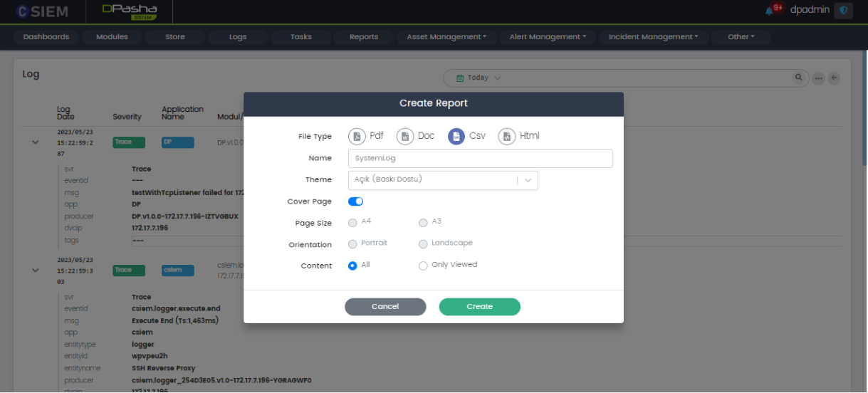The height and width of the screenshot is (393, 868).
Task: Select the Only Viewed content option
Action: (x=424, y=266)
